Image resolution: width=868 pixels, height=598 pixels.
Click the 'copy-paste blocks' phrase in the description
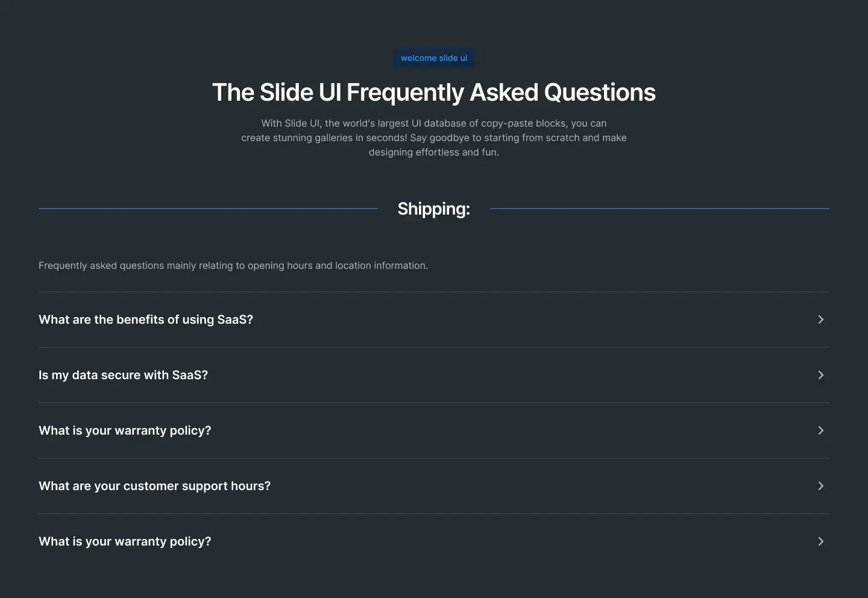tap(524, 123)
